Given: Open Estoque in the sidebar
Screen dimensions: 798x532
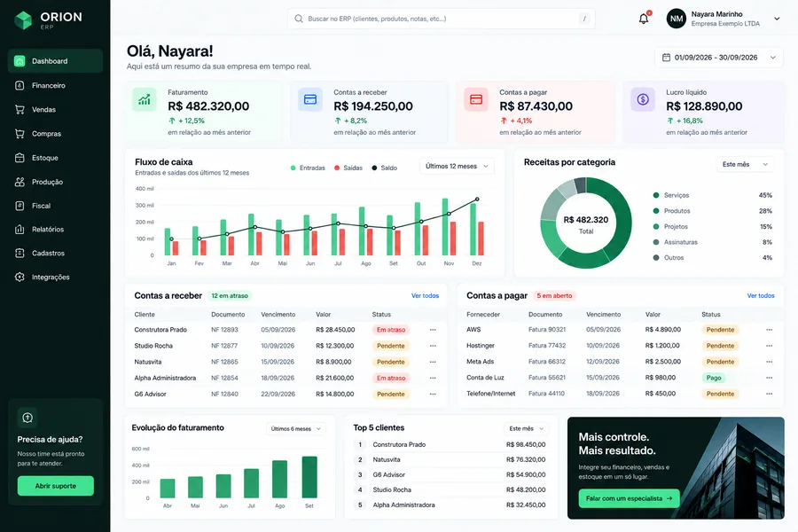Looking at the screenshot, I should click(55, 158).
